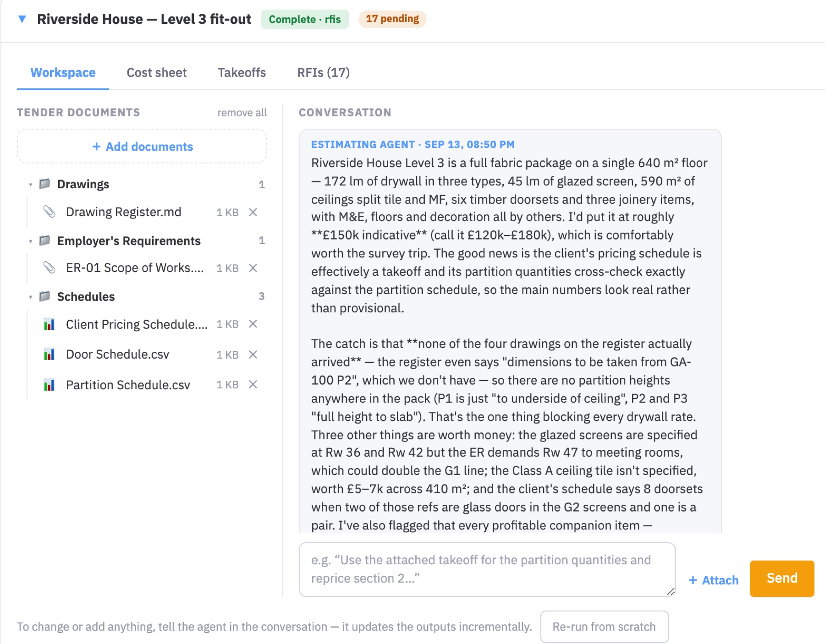The width and height of the screenshot is (825, 644).
Task: Click the Drawings folder icon
Action: (x=45, y=184)
